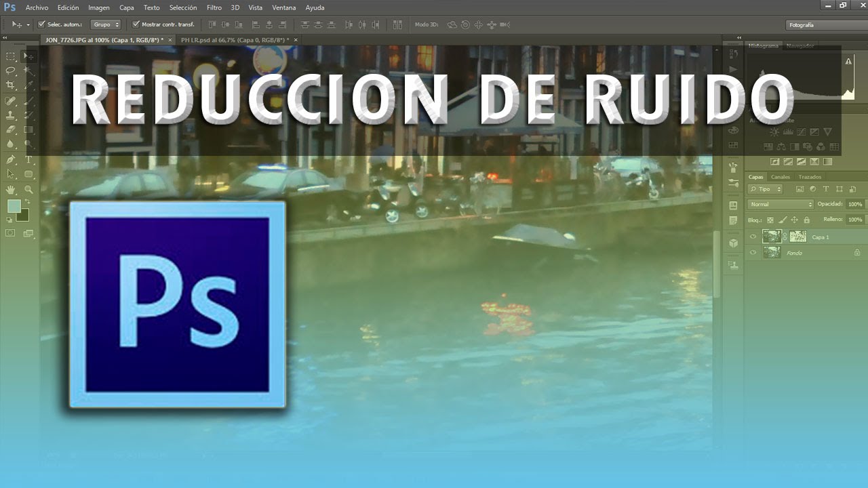868x488 pixels.
Task: Select the Horizontal Type tool
Action: 28,160
